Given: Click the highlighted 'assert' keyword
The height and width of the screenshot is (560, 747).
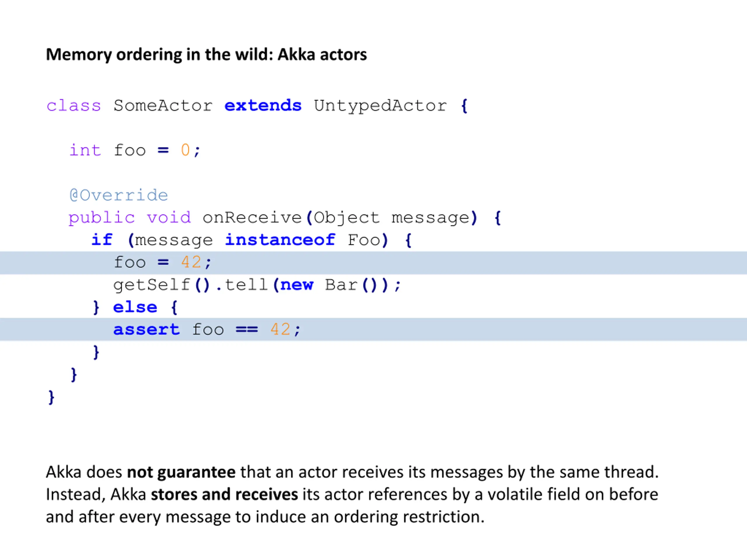Looking at the screenshot, I should tap(146, 330).
